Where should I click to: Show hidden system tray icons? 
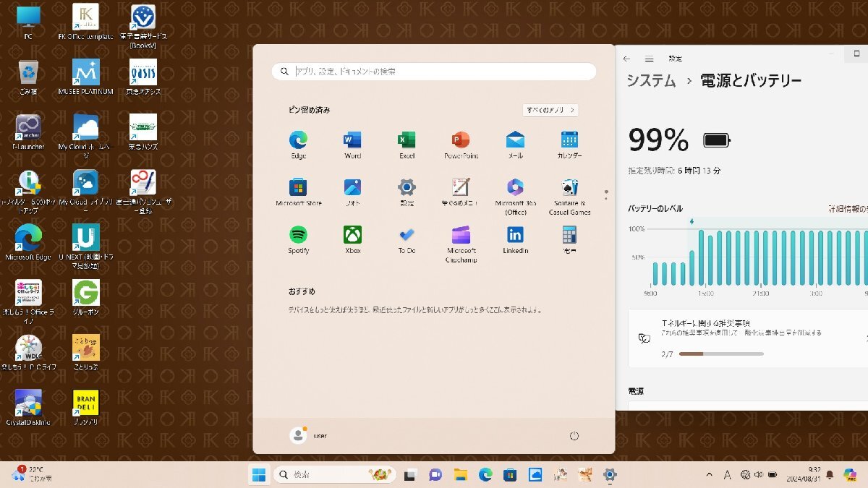(x=710, y=474)
